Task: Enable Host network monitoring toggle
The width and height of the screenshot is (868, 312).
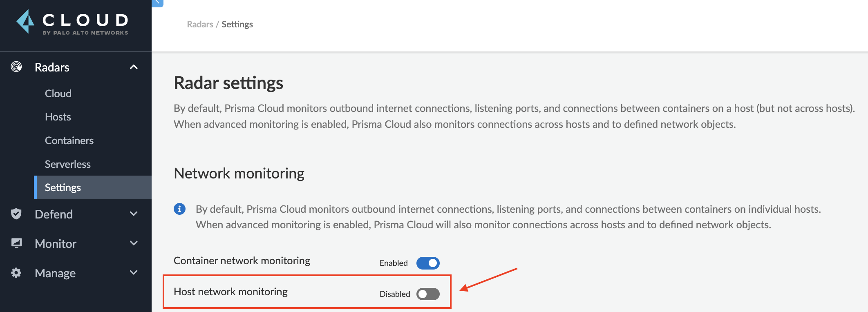Action: click(x=428, y=294)
